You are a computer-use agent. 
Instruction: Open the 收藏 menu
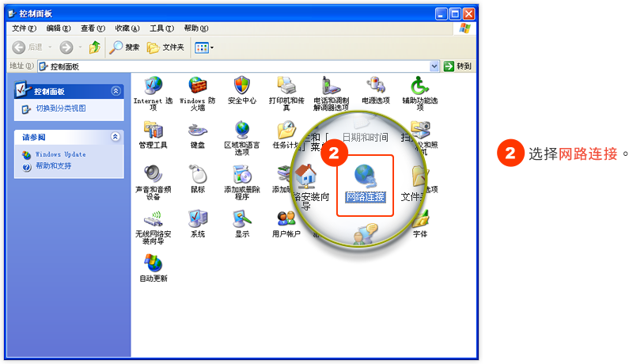coord(127,28)
